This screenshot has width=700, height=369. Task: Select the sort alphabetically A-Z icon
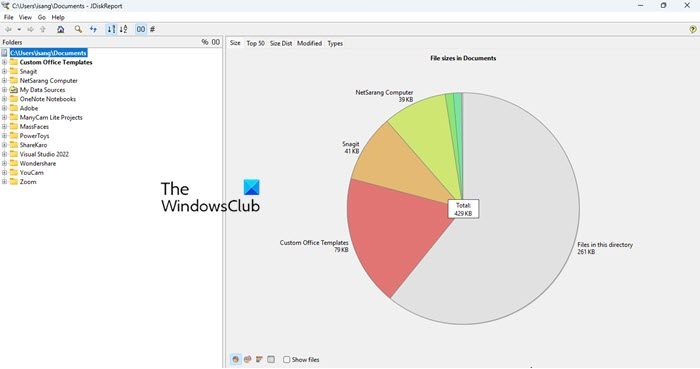coord(123,29)
